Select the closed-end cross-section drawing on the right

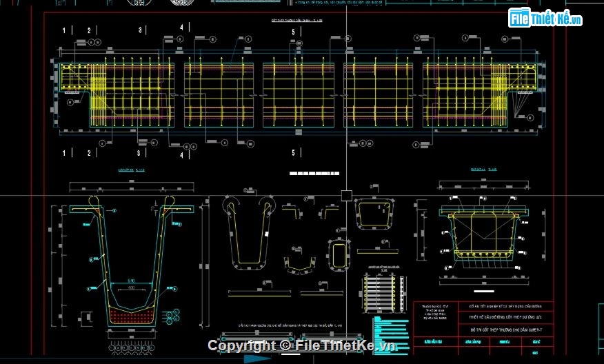pos(484,234)
